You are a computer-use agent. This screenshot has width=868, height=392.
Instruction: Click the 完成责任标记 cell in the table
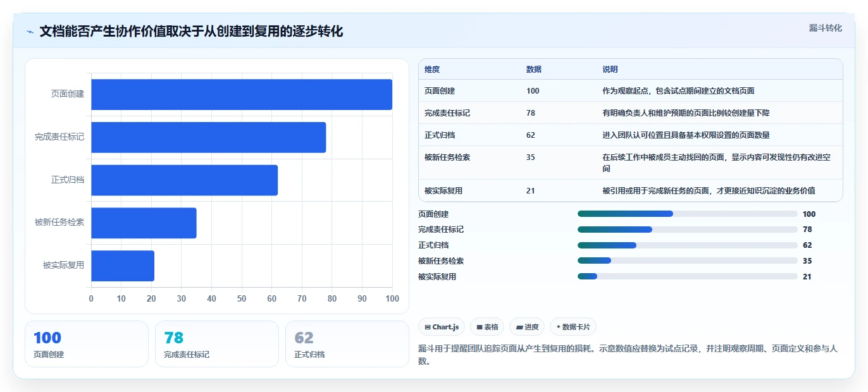pyautogui.click(x=447, y=113)
